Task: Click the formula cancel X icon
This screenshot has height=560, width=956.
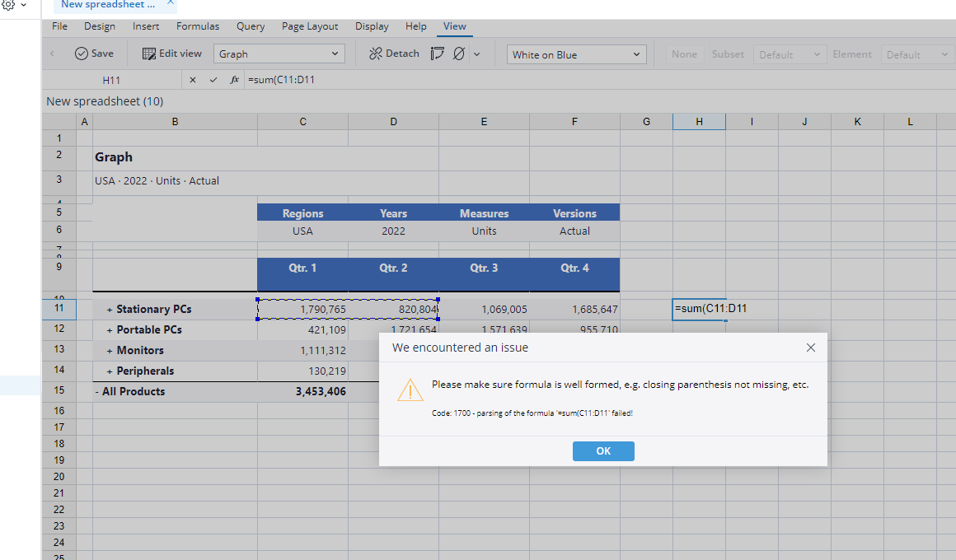Action: click(x=193, y=80)
